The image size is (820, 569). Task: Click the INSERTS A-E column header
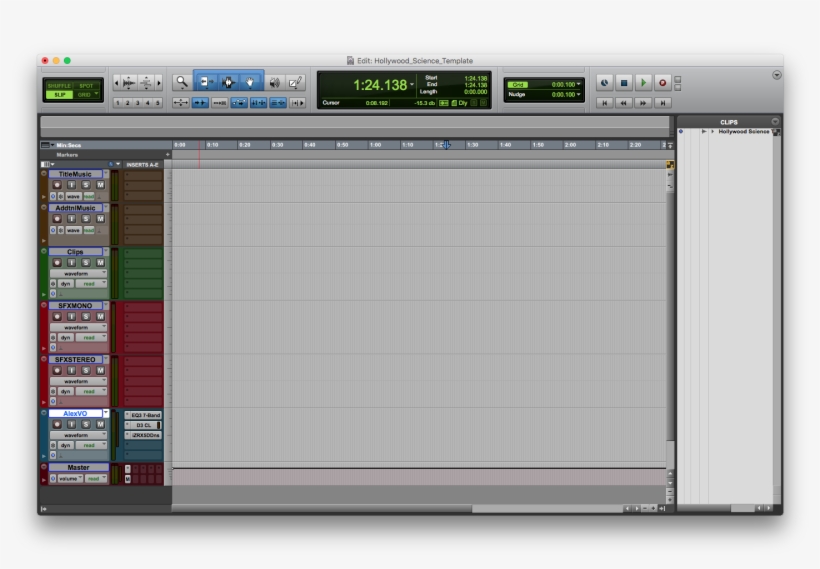(142, 165)
